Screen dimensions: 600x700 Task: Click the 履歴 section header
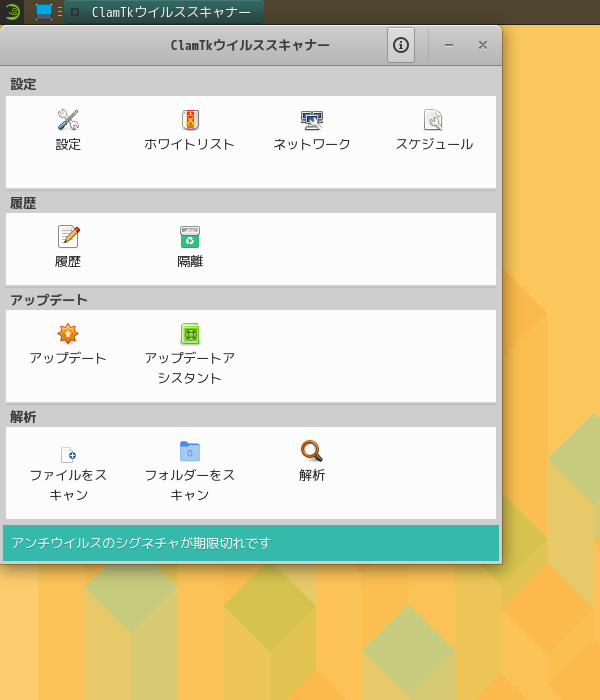pos(23,203)
